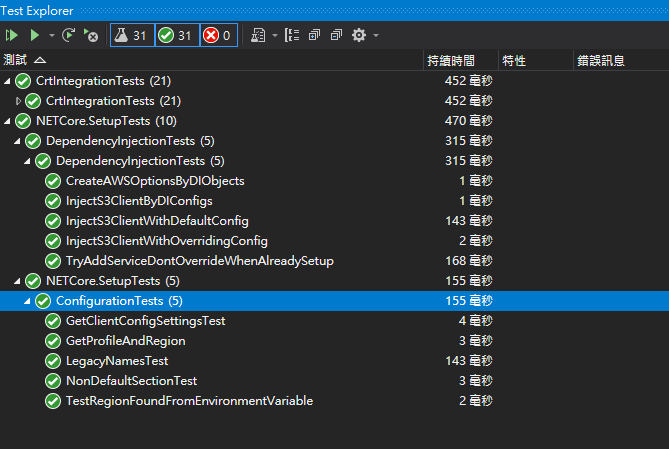Viewport: 669px width, 449px height.
Task: Toggle the passed tests filter showing 31
Action: point(177,35)
